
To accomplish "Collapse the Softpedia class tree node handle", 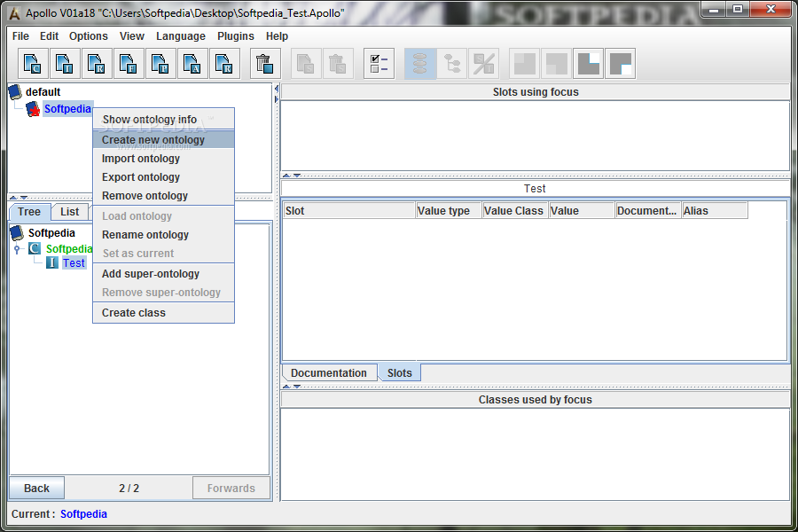I will click(x=17, y=249).
